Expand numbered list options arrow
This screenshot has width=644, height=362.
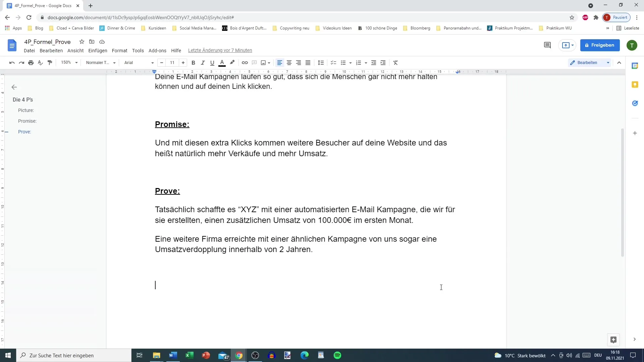tap(366, 63)
